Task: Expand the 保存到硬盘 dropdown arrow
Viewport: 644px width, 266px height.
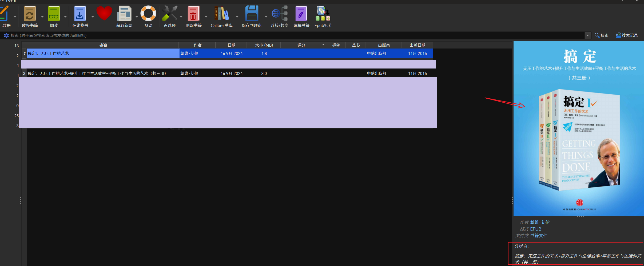Action: coord(266,17)
